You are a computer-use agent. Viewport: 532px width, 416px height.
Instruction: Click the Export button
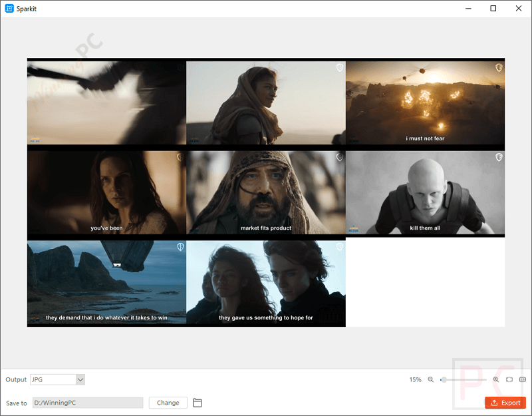click(505, 403)
